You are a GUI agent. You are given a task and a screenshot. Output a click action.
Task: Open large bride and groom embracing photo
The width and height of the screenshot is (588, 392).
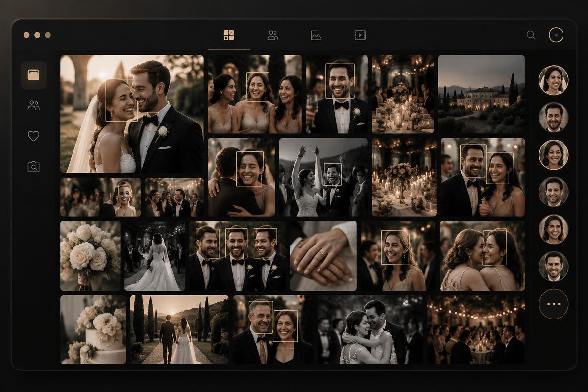132,114
